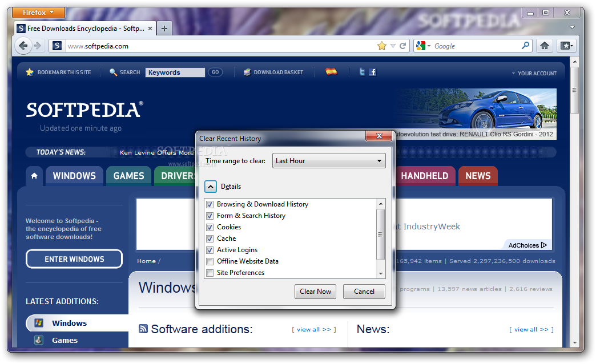Click details list scroll down arrow
This screenshot has height=364, width=596.
point(380,273)
